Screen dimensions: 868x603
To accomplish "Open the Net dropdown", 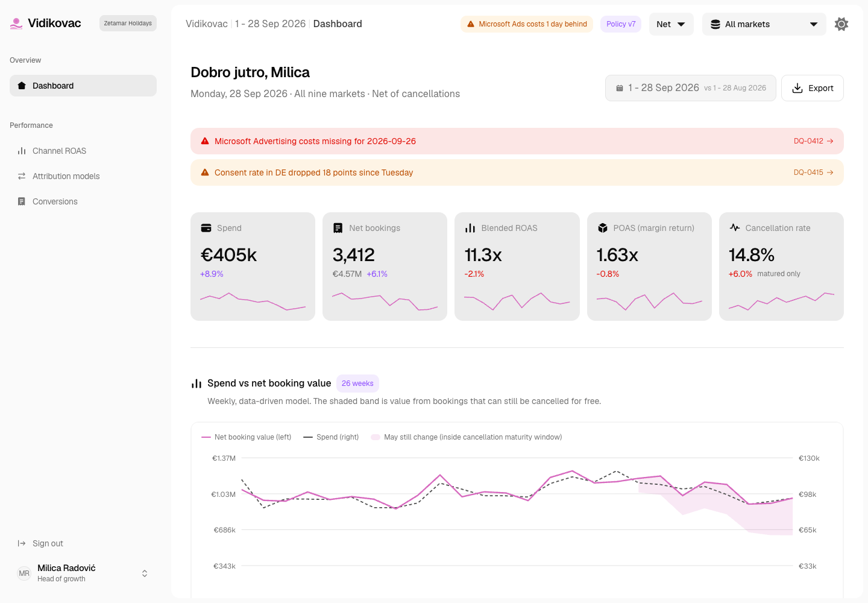I will (x=671, y=24).
